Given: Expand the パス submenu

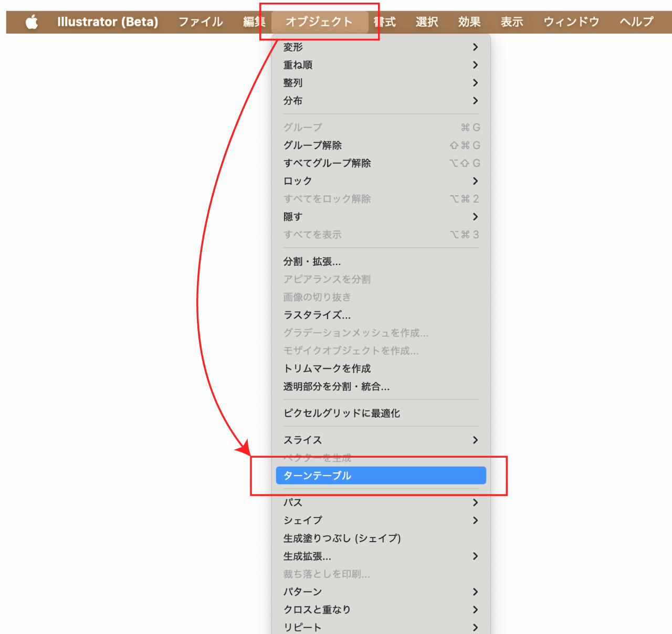Looking at the screenshot, I should [381, 502].
